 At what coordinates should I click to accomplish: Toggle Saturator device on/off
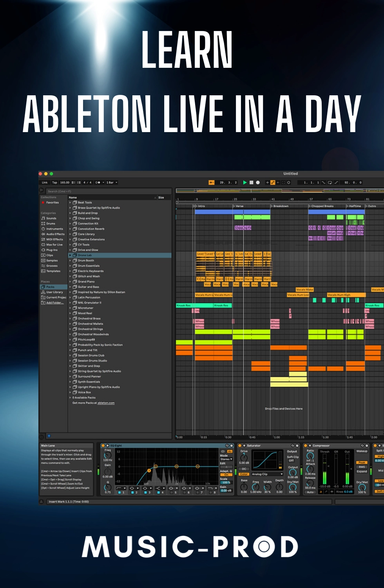tap(240, 446)
